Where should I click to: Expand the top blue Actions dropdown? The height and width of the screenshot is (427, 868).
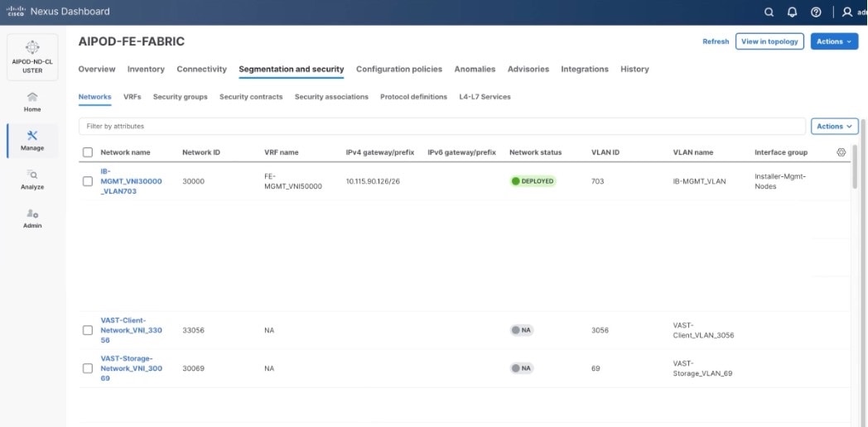click(834, 41)
